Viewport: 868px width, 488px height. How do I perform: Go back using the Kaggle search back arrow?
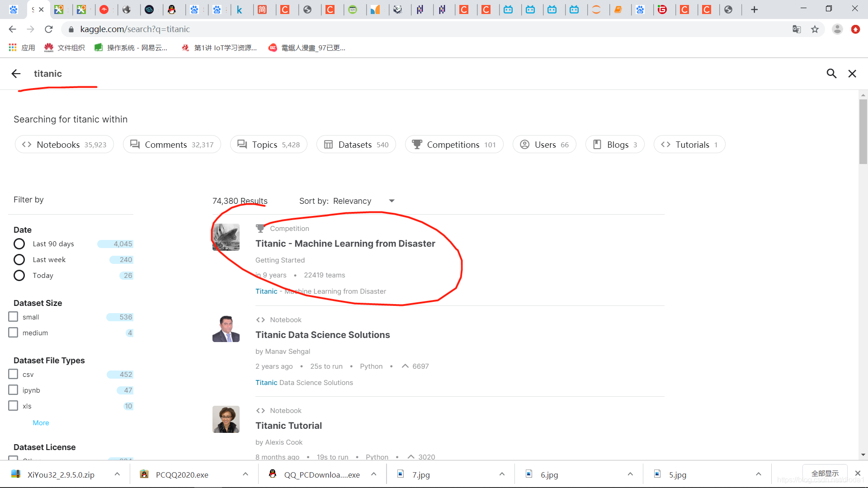(x=16, y=74)
